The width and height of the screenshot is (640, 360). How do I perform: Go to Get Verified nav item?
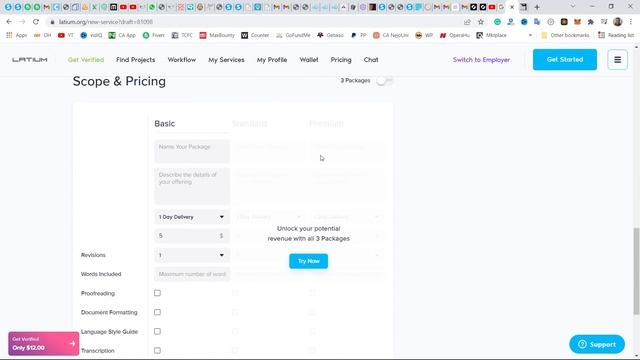pyautogui.click(x=86, y=60)
